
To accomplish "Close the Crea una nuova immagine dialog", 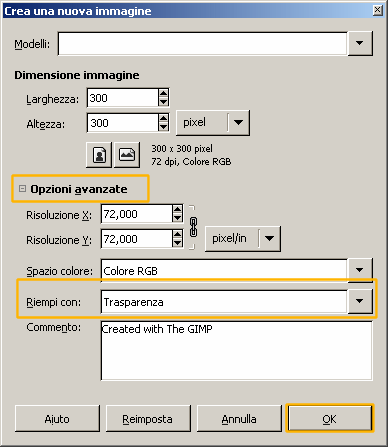I will point(377,10).
